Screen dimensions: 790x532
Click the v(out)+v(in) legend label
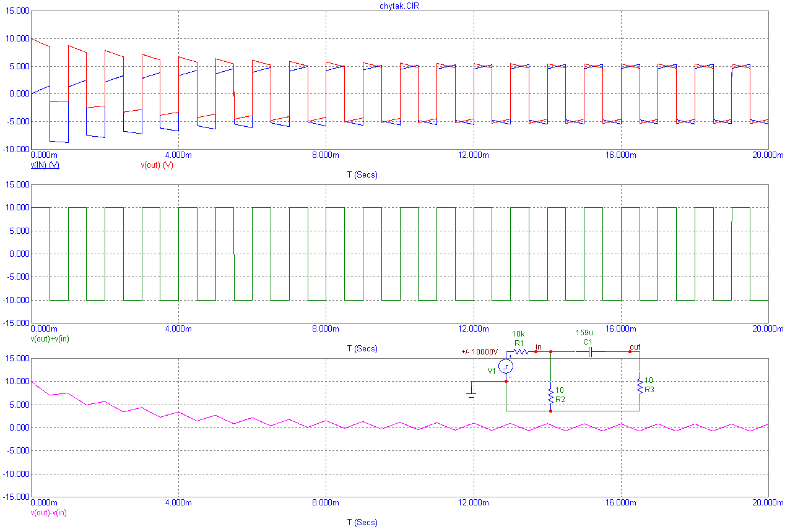pos(50,339)
